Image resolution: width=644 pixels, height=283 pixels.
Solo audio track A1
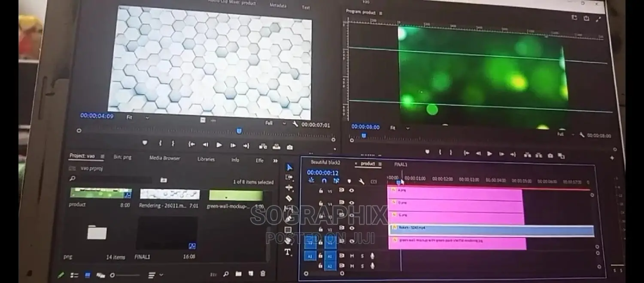(362, 256)
